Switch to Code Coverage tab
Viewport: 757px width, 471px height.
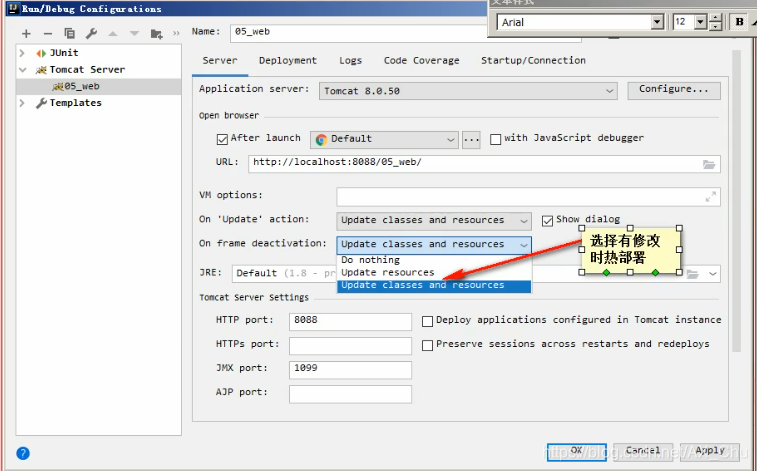coord(421,60)
